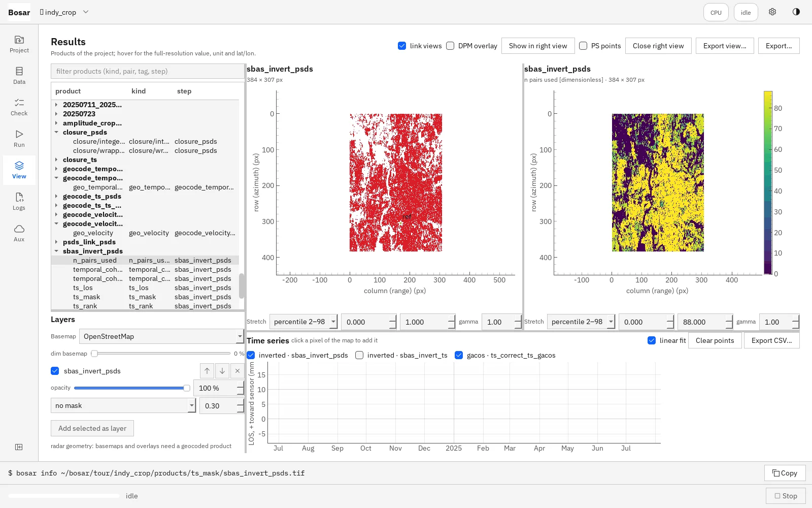Enable PS points checkbox

583,46
